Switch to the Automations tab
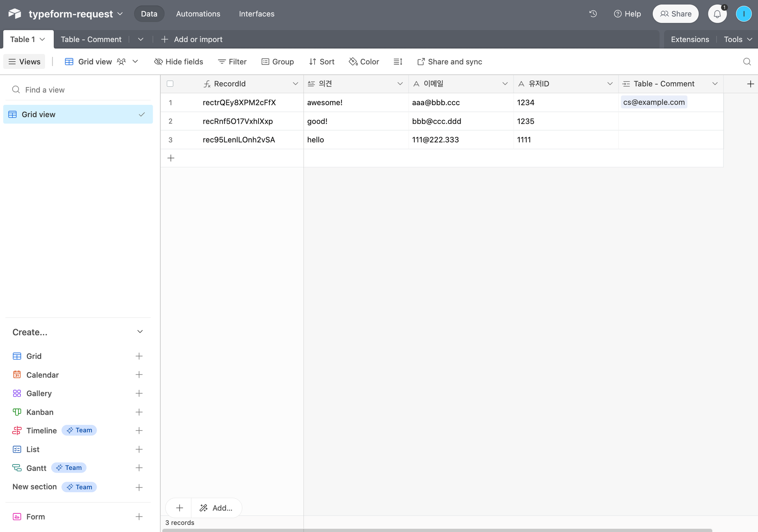The image size is (758, 532). (x=198, y=14)
